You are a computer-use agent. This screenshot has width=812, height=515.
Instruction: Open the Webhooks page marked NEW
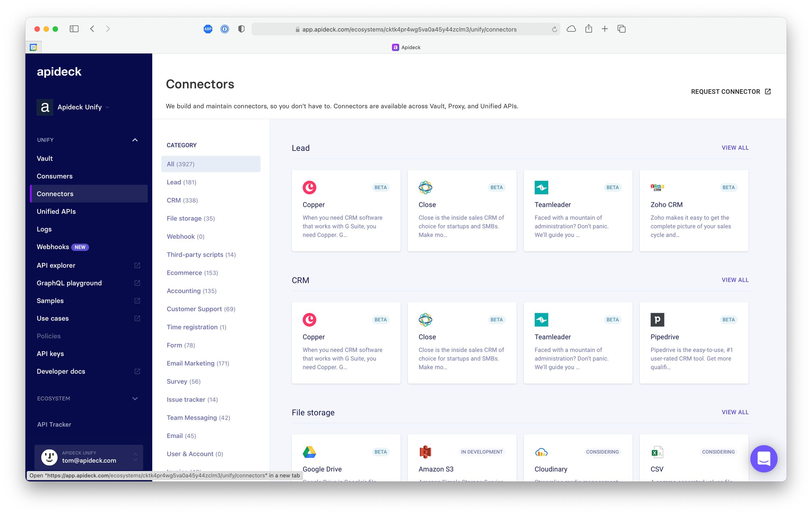pyautogui.click(x=53, y=247)
